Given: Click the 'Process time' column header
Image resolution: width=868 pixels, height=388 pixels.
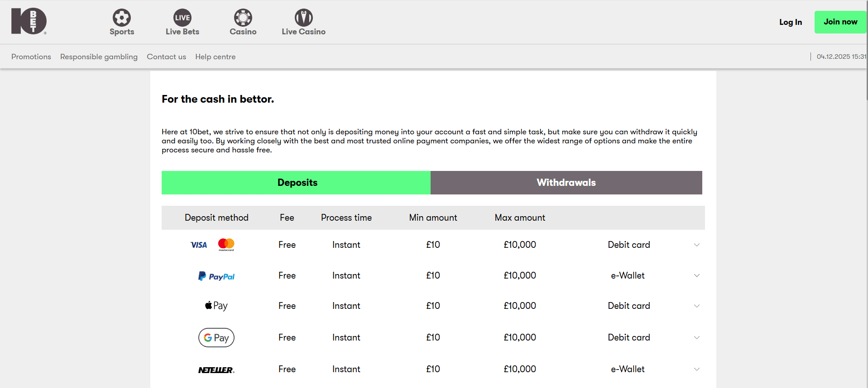Looking at the screenshot, I should click(x=346, y=218).
